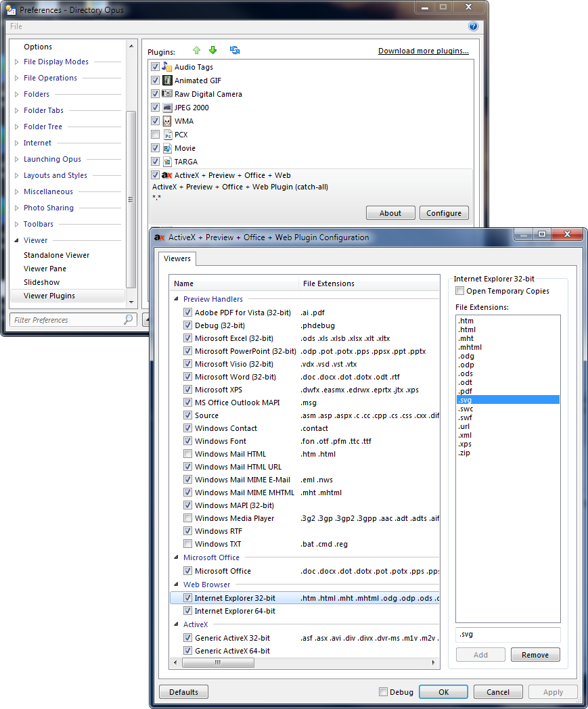Uncheck Internet Explorer 64-bit viewer
Image resolution: width=588 pixels, height=709 pixels.
click(x=187, y=611)
